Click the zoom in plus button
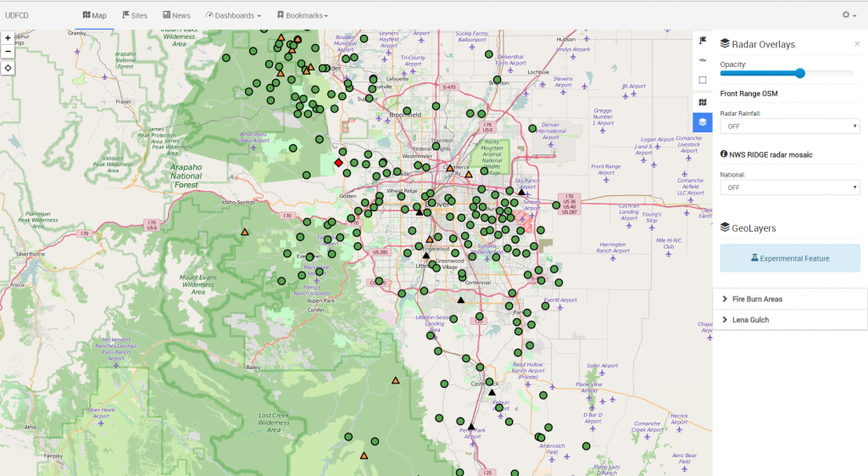This screenshot has height=476, width=868. tap(8, 38)
